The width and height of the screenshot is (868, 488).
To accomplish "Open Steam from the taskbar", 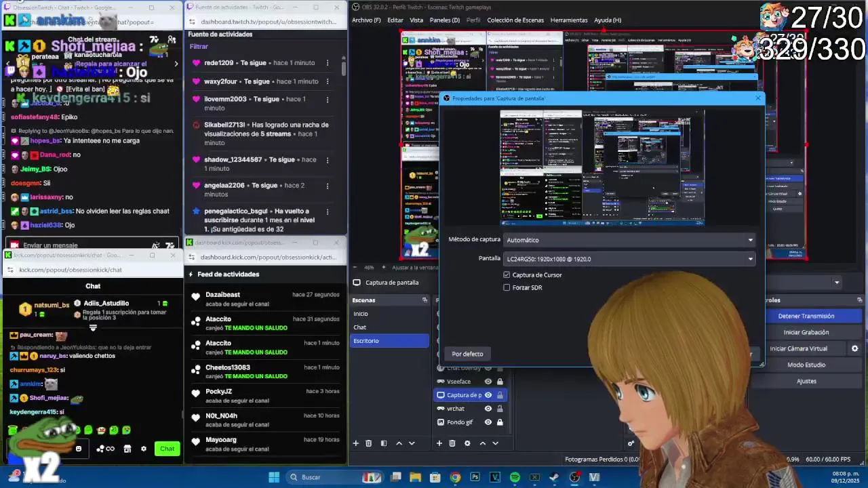I will click(x=554, y=477).
